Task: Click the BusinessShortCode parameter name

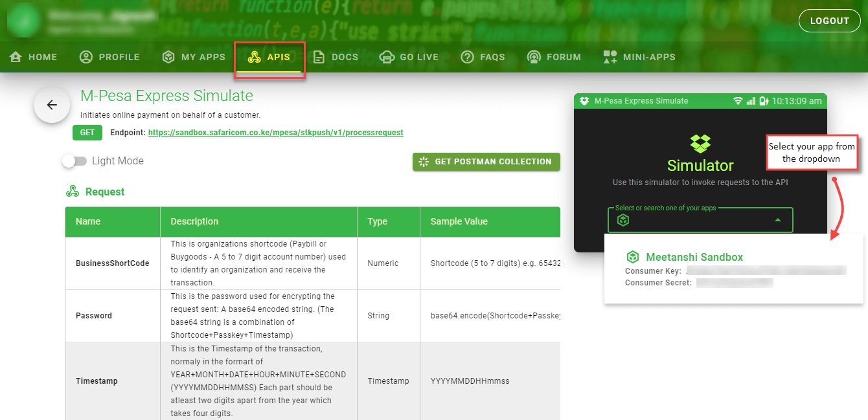Action: pyautogui.click(x=113, y=263)
